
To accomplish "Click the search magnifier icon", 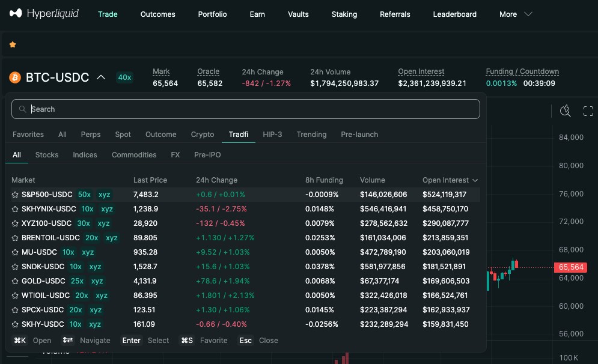I will pos(22,109).
